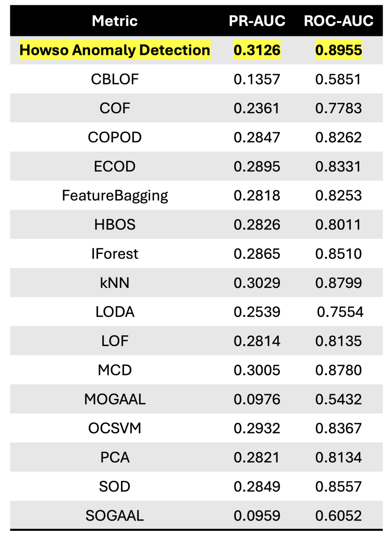Select the highlighted Howso Anomaly Detection label
Screen dimensions: 392x534
[x=115, y=50]
